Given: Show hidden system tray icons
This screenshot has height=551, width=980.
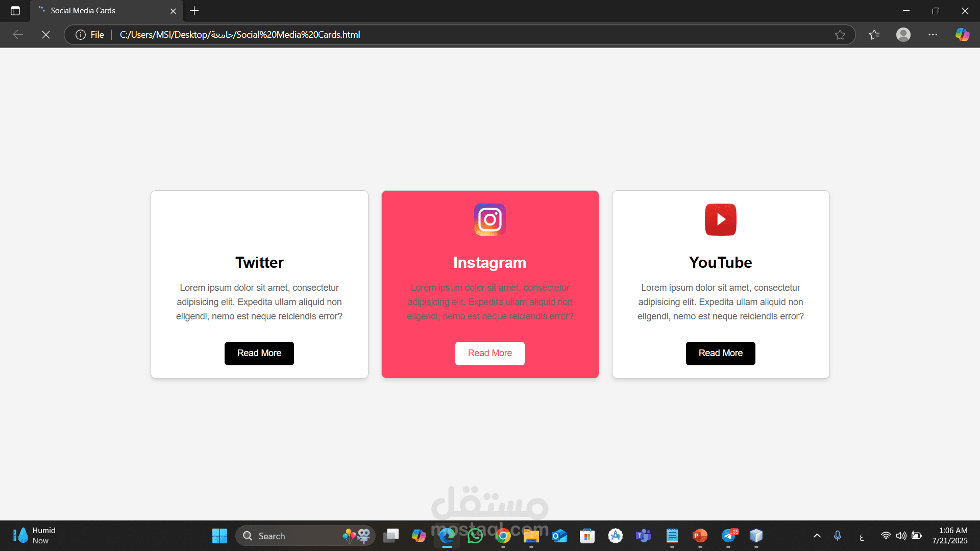Looking at the screenshot, I should 817,536.
